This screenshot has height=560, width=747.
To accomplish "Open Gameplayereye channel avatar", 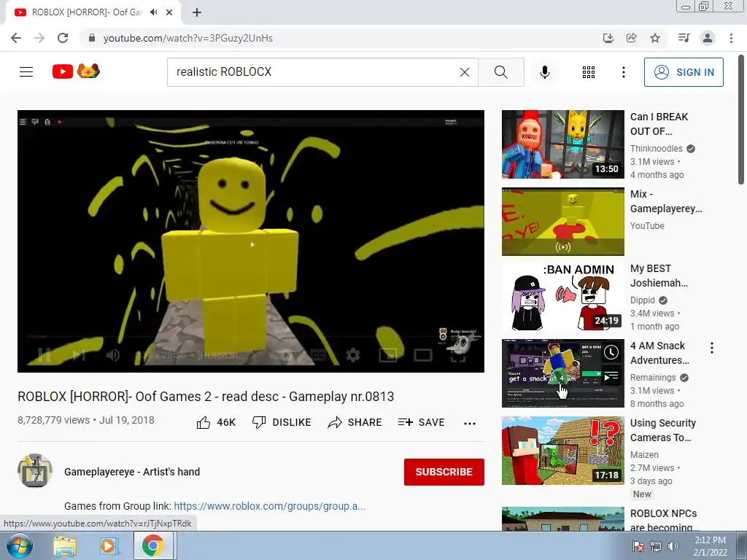I will point(35,471).
